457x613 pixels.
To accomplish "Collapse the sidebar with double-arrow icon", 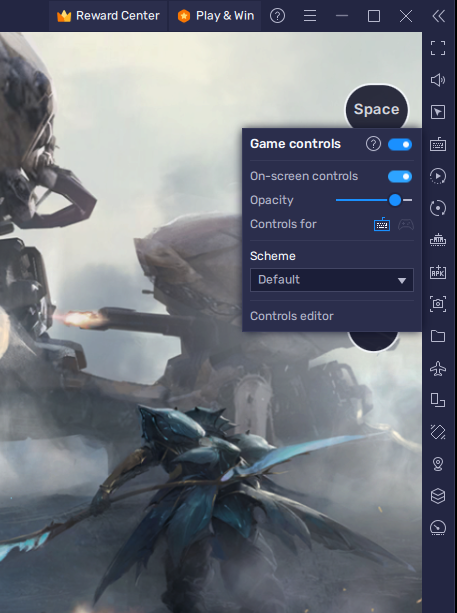I will [x=439, y=16].
